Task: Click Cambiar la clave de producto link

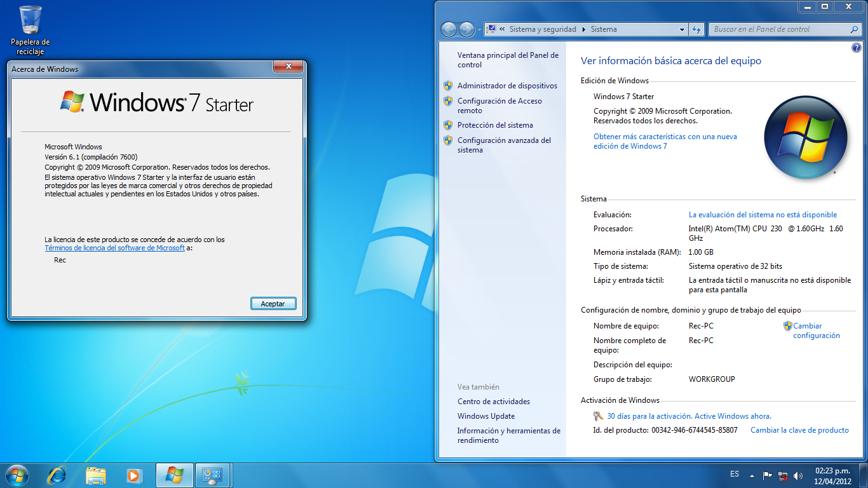Action: 799,430
